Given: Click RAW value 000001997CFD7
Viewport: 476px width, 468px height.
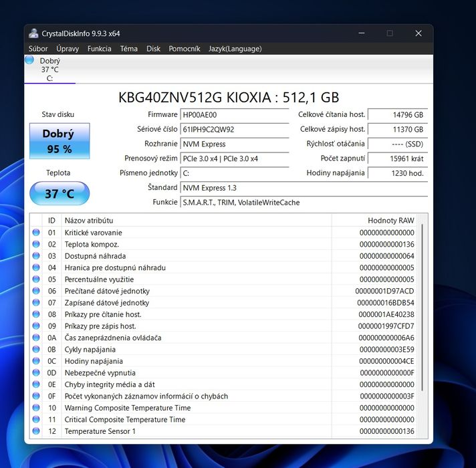Looking at the screenshot, I should (x=386, y=326).
